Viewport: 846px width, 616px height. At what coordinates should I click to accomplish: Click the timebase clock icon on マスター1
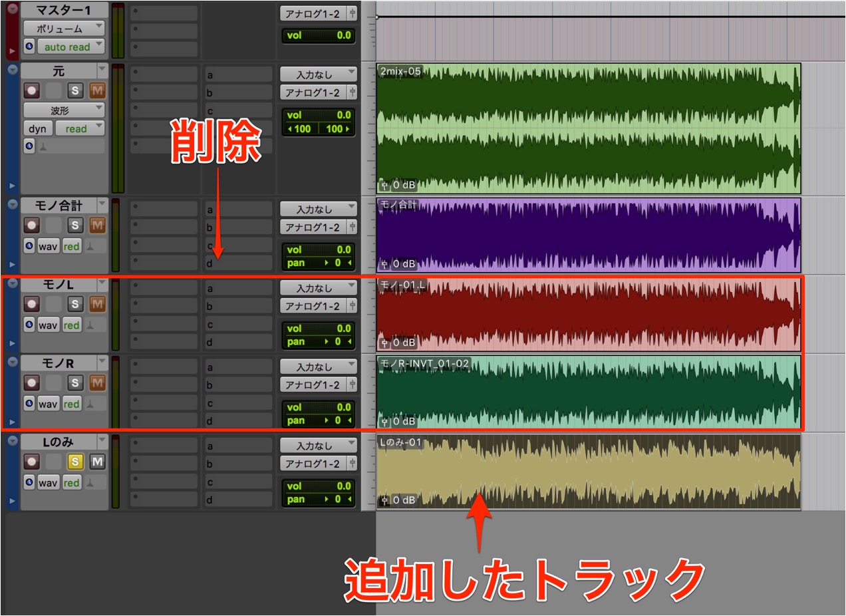pos(29,47)
